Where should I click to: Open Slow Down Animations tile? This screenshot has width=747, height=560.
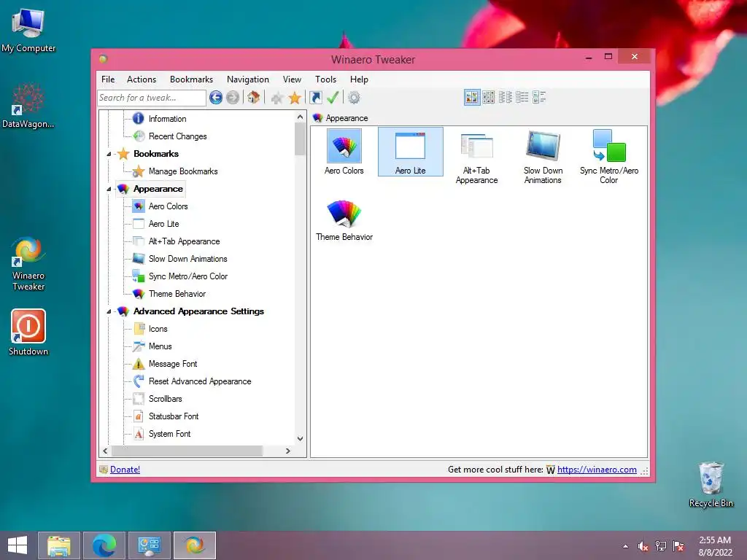tap(543, 157)
